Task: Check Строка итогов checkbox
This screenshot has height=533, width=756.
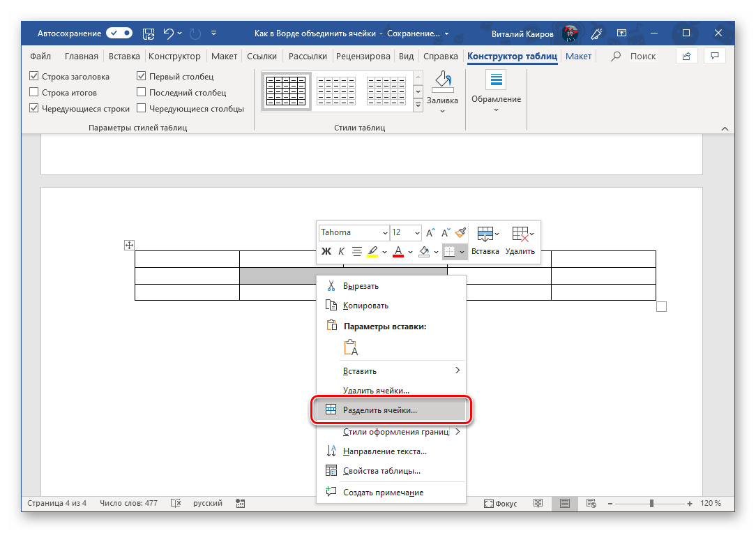Action: pyautogui.click(x=33, y=91)
